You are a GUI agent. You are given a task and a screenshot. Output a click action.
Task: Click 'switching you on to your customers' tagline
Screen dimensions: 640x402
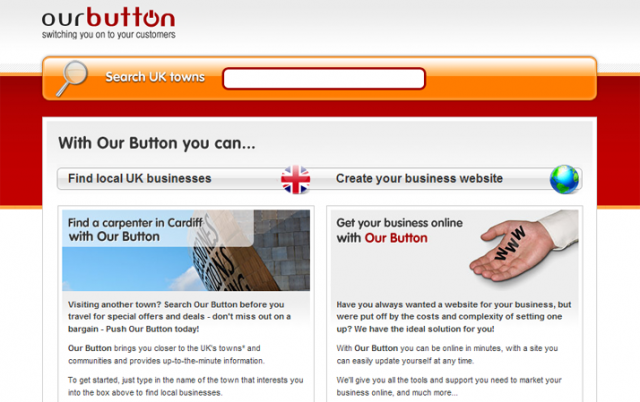click(109, 35)
